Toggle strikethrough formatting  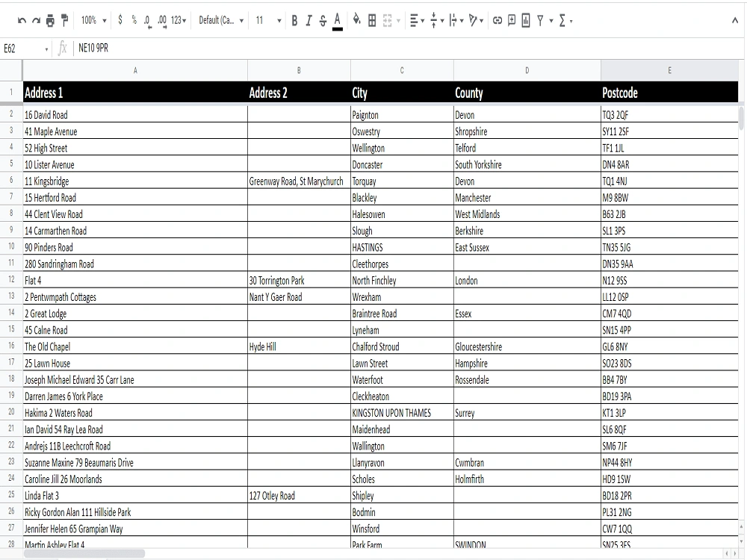click(x=323, y=20)
